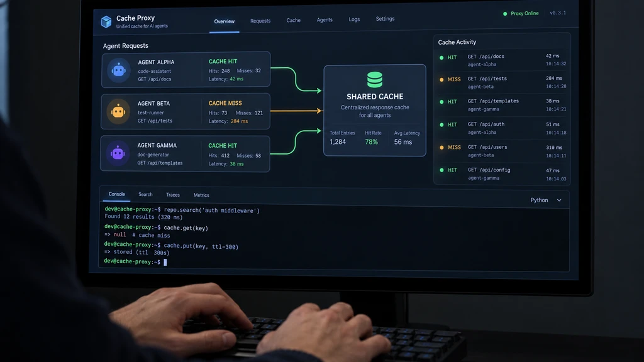Open the Search tab beside Console
Screen dimensions: 644x362
point(145,195)
